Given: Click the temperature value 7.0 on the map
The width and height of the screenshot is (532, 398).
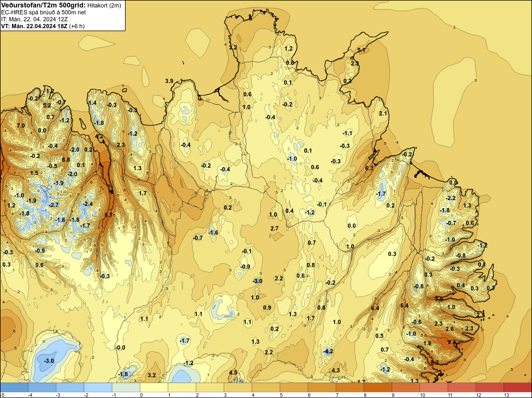Looking at the screenshot, I should click(21, 126).
